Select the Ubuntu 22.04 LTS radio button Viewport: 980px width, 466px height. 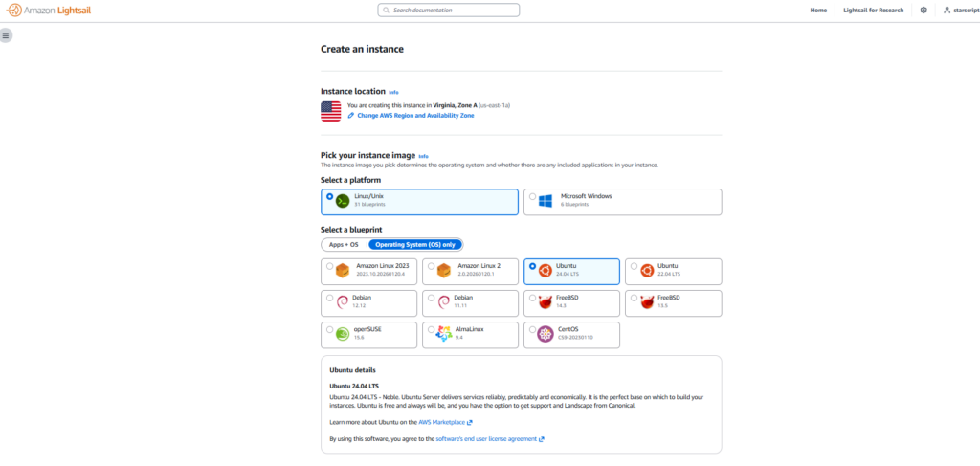click(635, 267)
